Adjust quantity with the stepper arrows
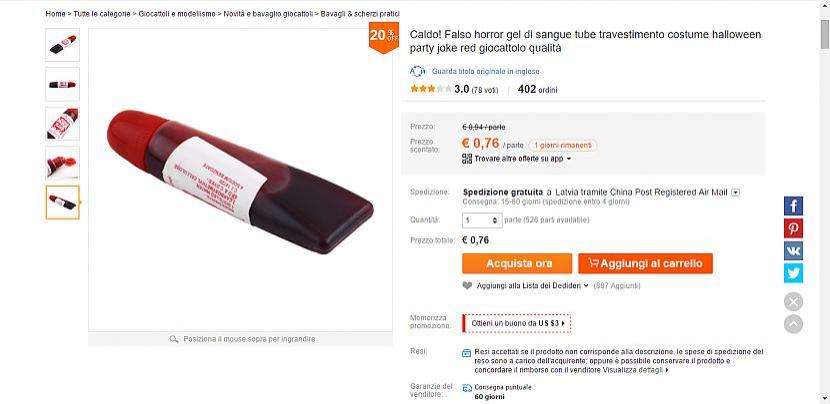This screenshot has height=404, width=830. (x=496, y=220)
